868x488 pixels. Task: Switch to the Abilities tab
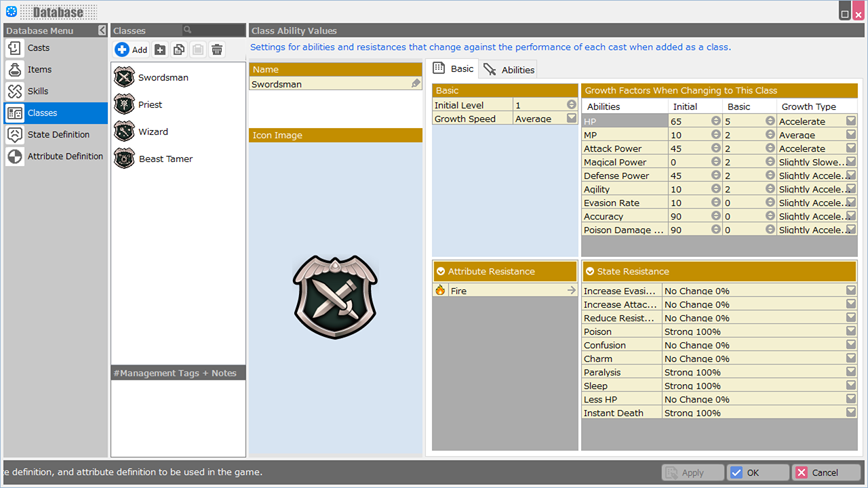point(509,70)
